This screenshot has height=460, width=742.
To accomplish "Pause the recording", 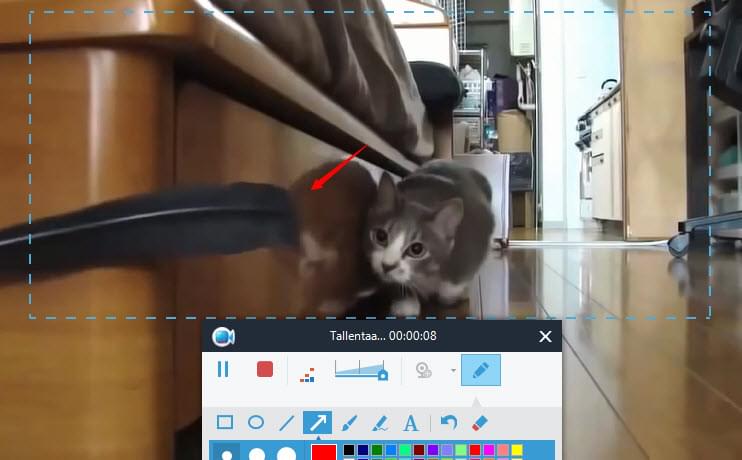I will (x=223, y=369).
